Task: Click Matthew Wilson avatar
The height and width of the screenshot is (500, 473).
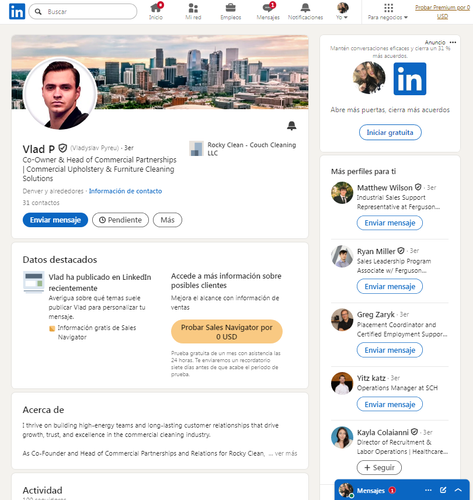Action: tap(342, 193)
